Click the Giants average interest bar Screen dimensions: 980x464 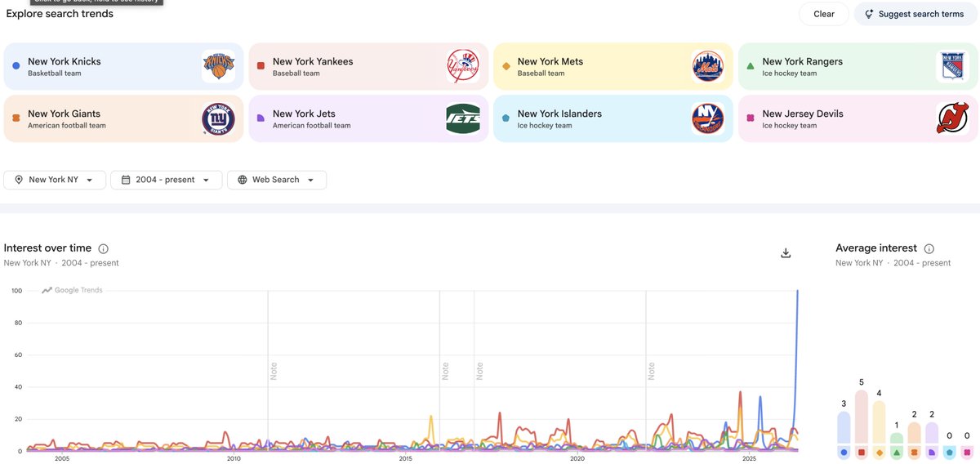coord(915,433)
